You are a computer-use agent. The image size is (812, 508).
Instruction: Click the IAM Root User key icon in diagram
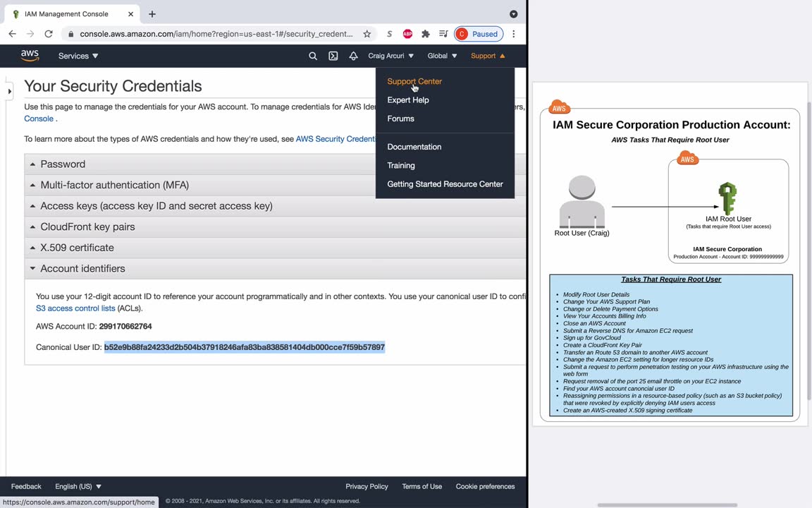point(727,198)
